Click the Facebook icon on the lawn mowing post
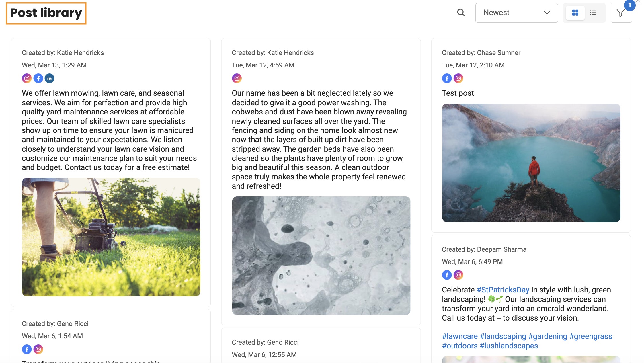 (38, 78)
